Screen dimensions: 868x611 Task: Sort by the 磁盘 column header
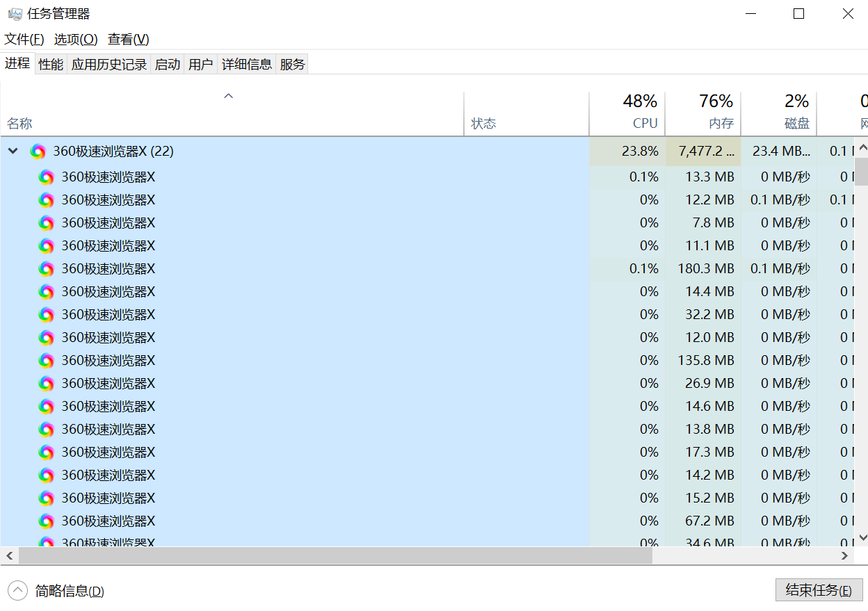(779, 113)
